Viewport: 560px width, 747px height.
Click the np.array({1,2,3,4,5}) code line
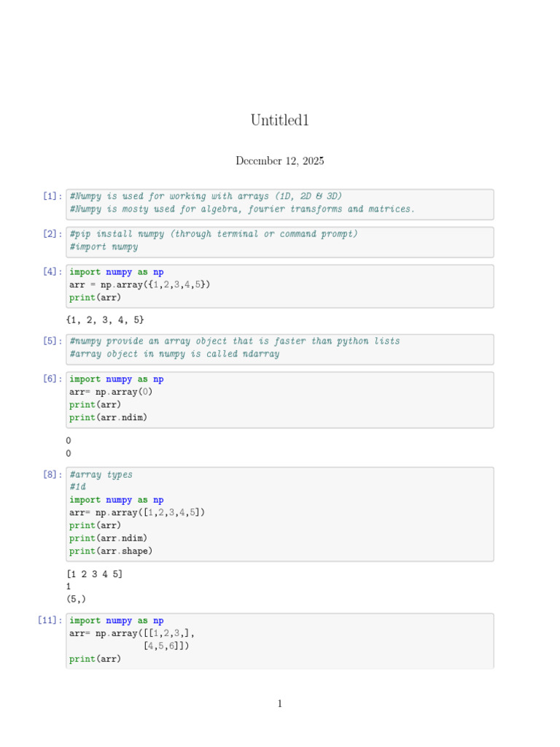coord(139,285)
